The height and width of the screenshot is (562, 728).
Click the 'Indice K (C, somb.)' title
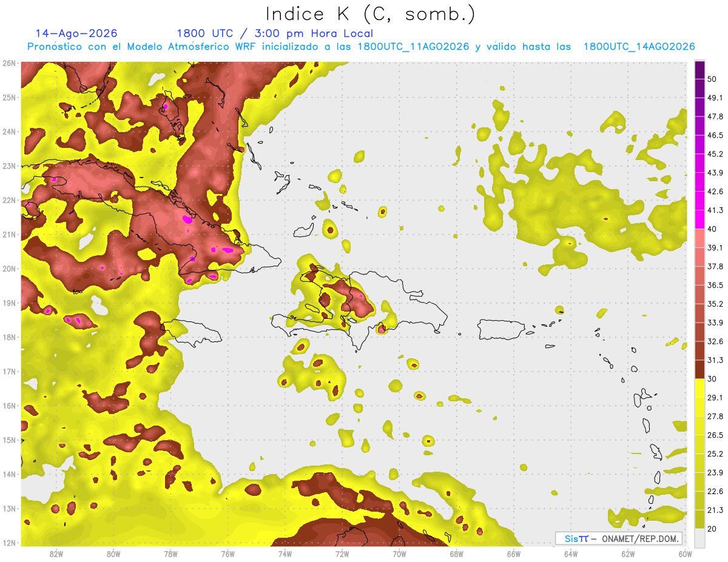[370, 14]
